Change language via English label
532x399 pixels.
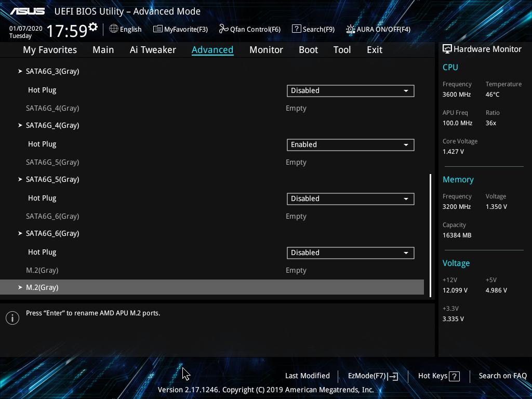click(x=130, y=29)
